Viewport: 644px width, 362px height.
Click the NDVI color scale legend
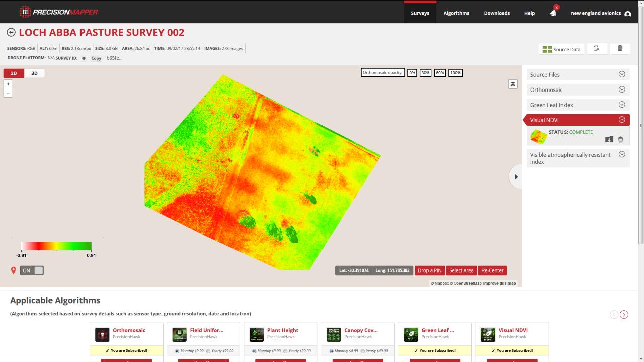pos(56,246)
